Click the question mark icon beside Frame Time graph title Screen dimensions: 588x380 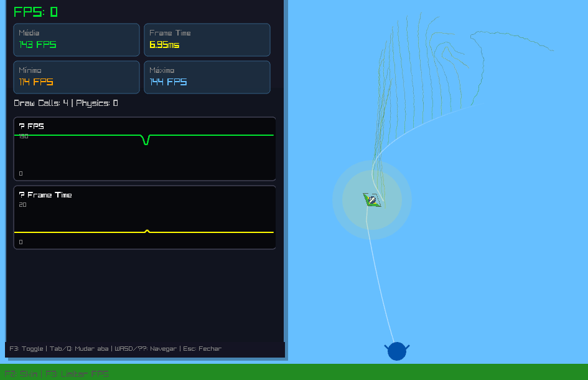22,195
